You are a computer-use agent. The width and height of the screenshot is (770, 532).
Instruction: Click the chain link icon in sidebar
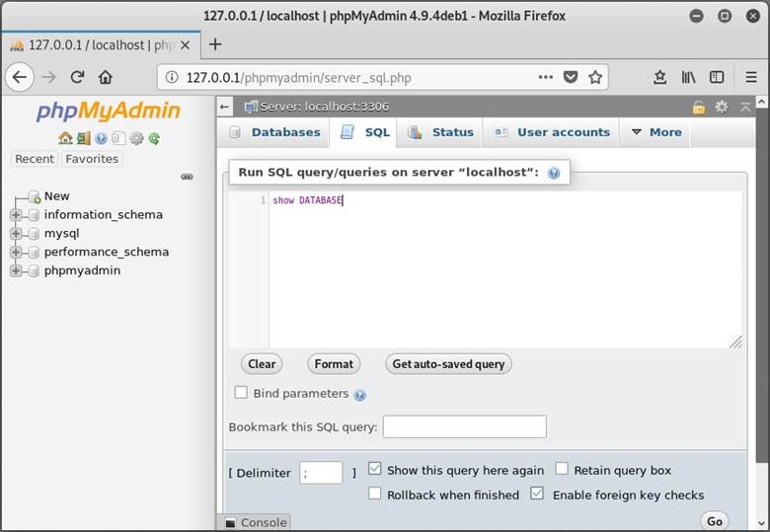click(x=187, y=177)
